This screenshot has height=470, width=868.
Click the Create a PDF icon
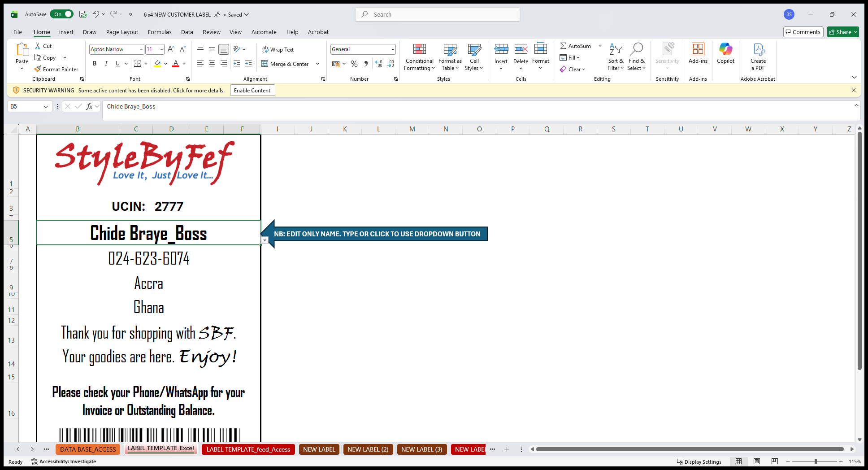[758, 50]
